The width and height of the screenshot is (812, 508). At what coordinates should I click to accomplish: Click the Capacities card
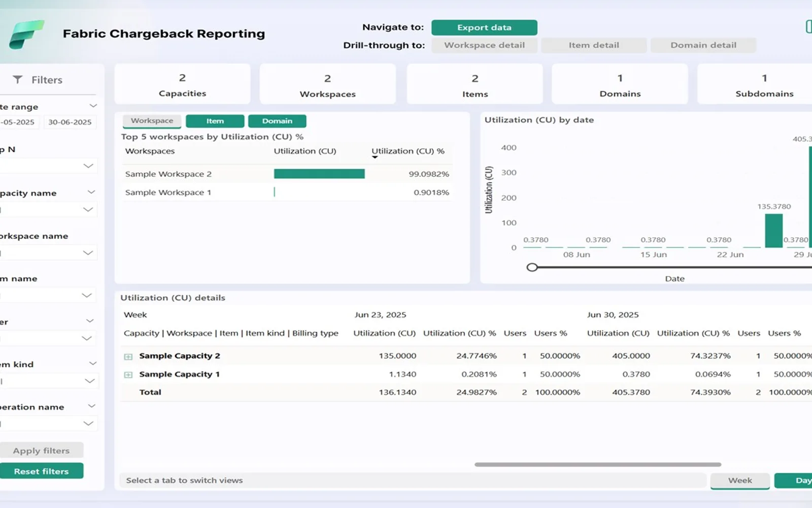pyautogui.click(x=182, y=84)
